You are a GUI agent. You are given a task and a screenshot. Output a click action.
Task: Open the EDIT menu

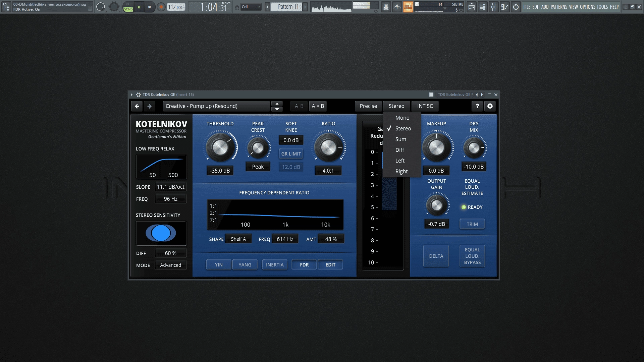pyautogui.click(x=536, y=7)
